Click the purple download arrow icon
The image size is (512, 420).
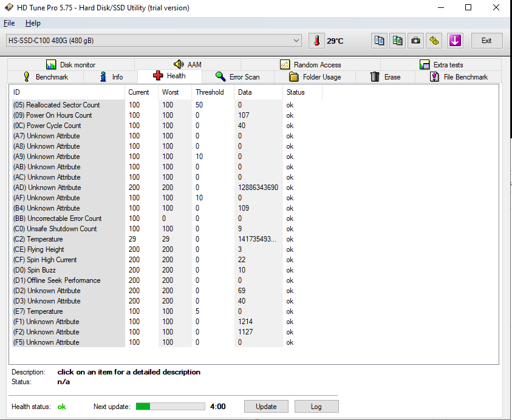[x=455, y=41]
